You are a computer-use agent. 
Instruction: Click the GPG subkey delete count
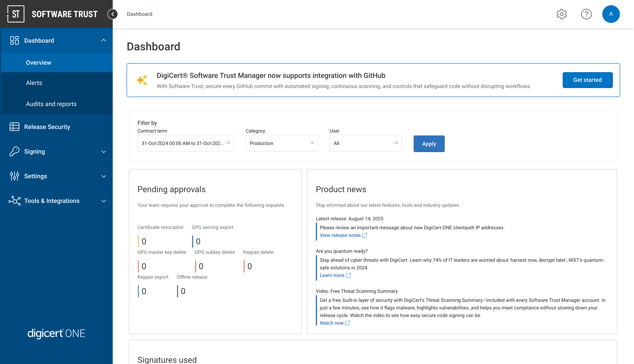(x=201, y=266)
